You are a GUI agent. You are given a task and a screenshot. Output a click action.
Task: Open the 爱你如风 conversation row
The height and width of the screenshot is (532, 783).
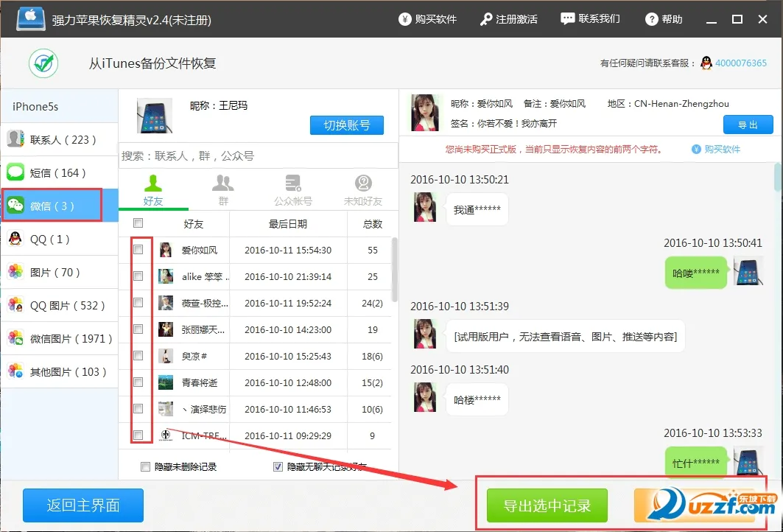click(255, 250)
